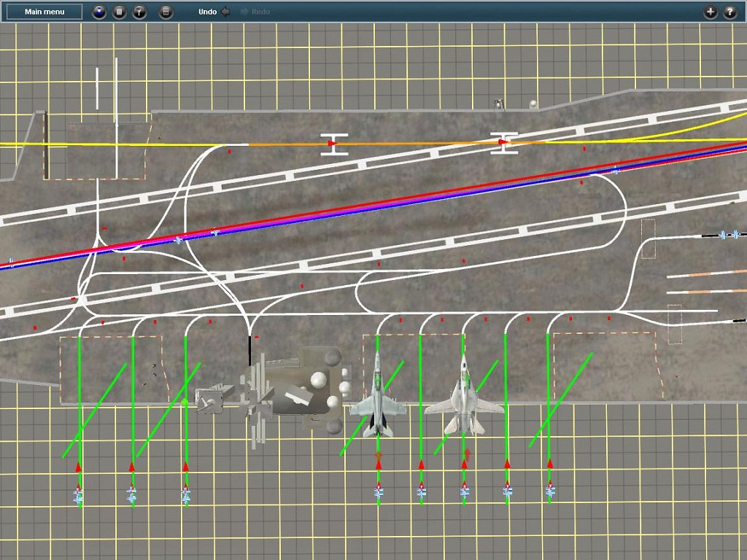Click the left I-shaped marker on orange line

334,144
